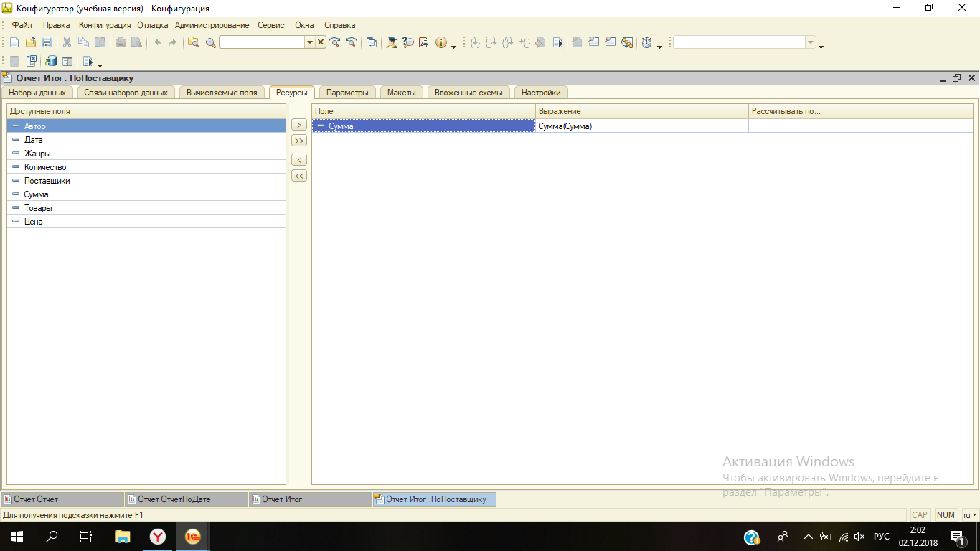Open the windows list icon
This screenshot has height=551, width=980.
click(371, 42)
